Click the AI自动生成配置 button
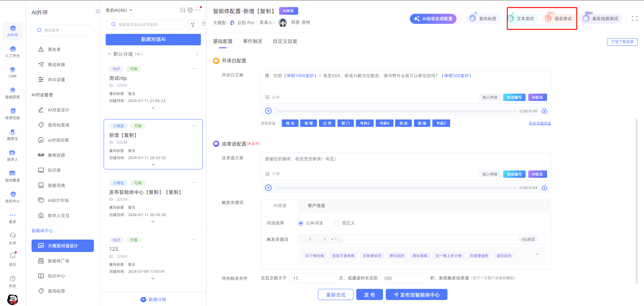 pyautogui.click(x=433, y=19)
